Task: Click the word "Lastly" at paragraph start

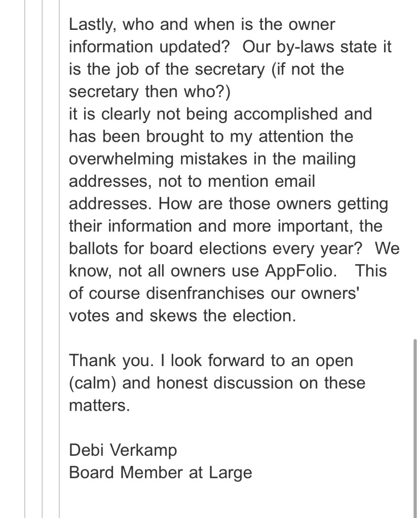Action: (x=91, y=24)
